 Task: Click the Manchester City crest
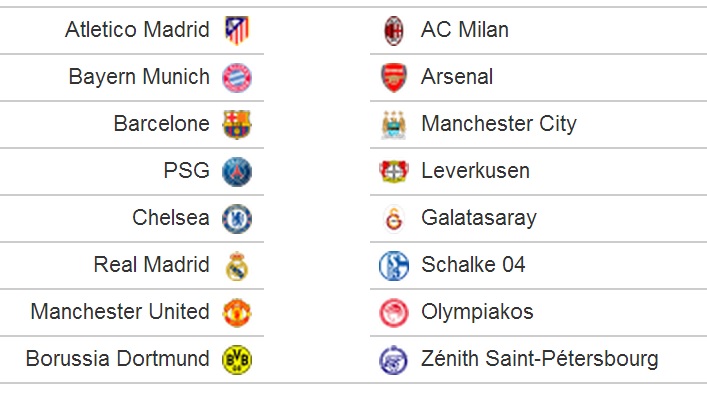click(x=394, y=125)
